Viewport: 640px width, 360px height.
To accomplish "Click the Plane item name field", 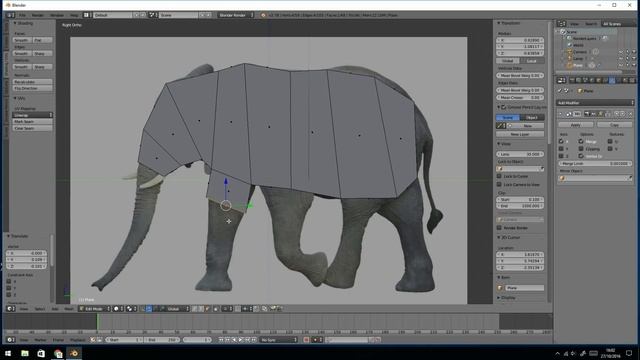I will (524, 288).
